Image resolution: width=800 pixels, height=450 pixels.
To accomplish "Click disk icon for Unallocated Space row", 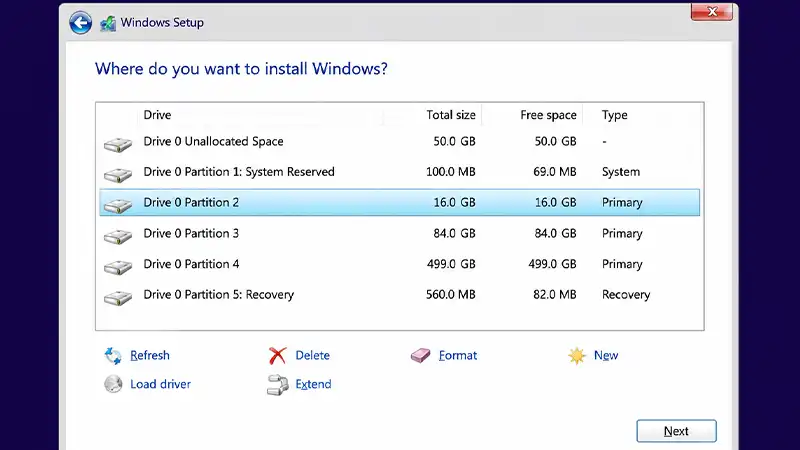I will pos(118,145).
